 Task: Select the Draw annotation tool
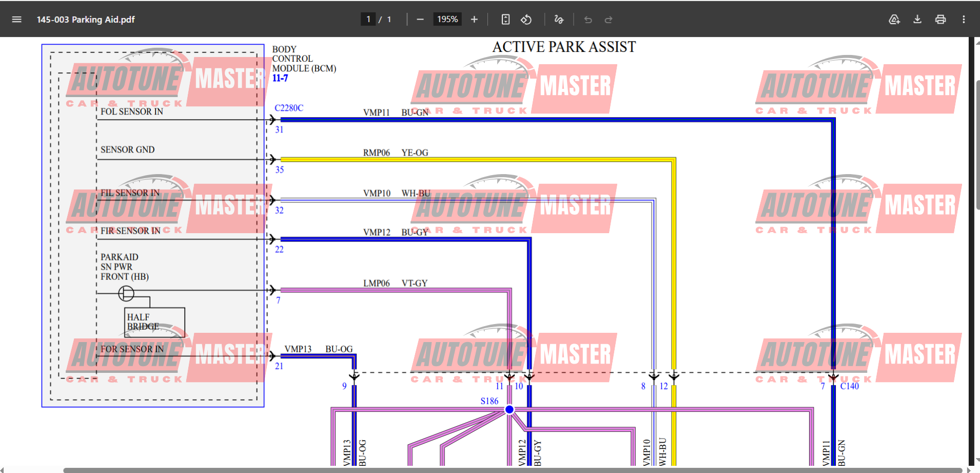(x=559, y=20)
